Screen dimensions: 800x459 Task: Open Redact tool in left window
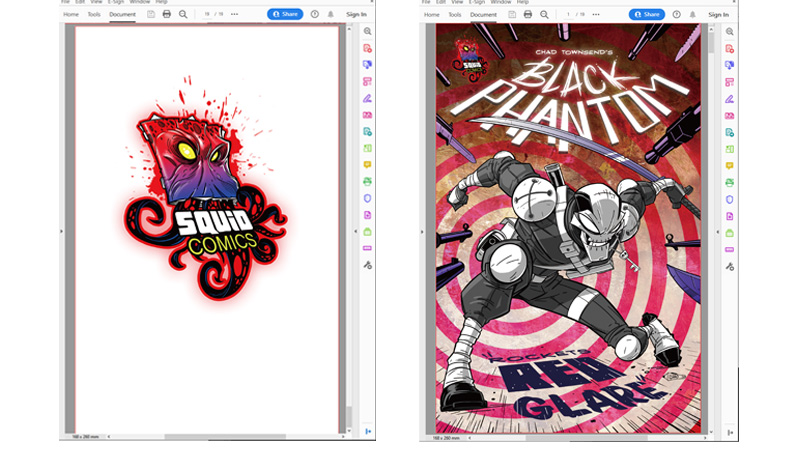coord(367,248)
